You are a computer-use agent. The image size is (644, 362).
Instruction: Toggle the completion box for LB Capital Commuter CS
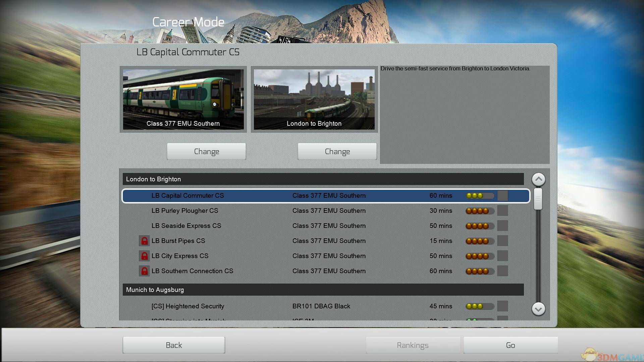(x=502, y=196)
